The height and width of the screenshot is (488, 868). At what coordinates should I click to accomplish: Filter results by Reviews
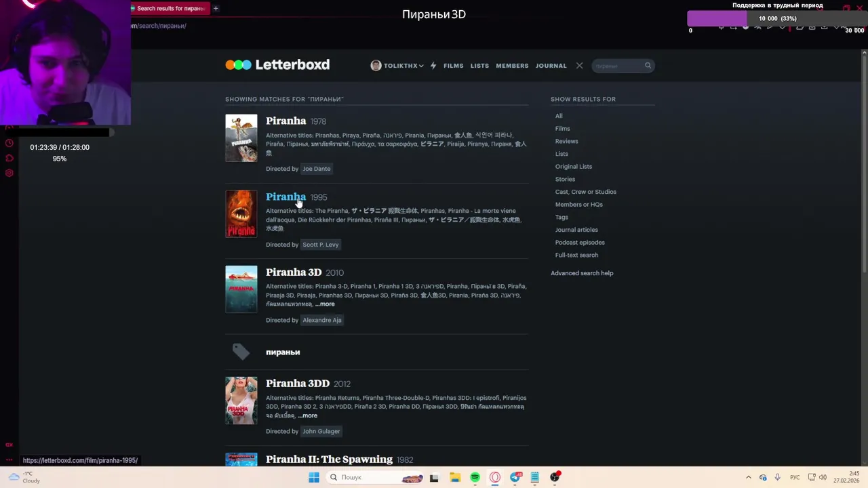[x=567, y=141]
